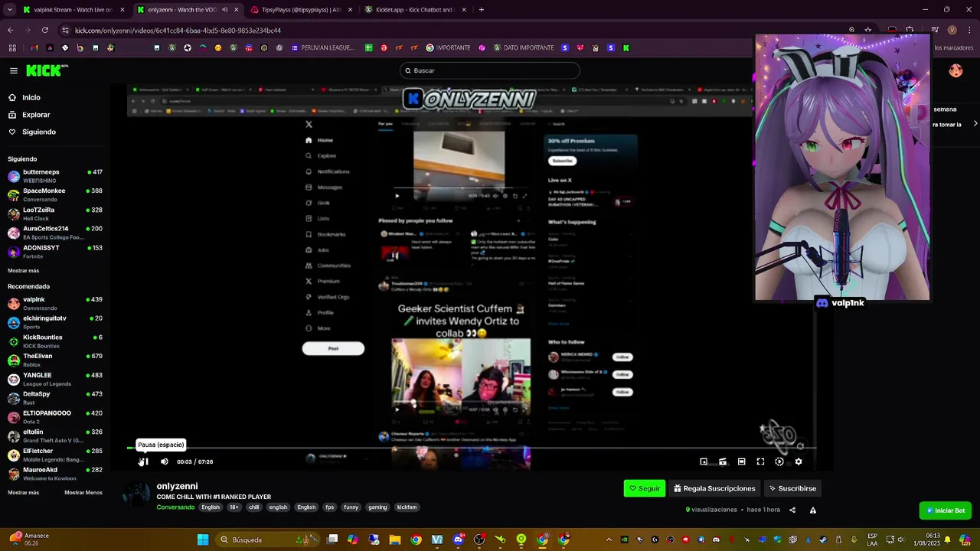Open Discord from the taskbar
The width and height of the screenshot is (980, 551).
(x=459, y=540)
